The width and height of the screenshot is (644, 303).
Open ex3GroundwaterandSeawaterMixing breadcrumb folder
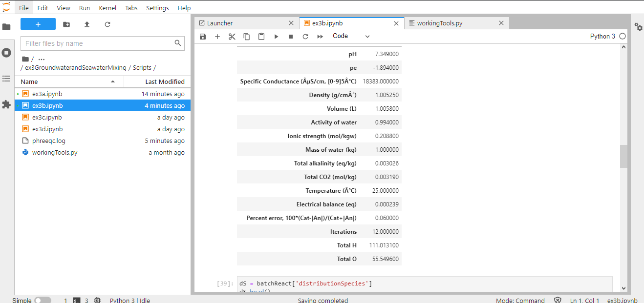coord(76,68)
